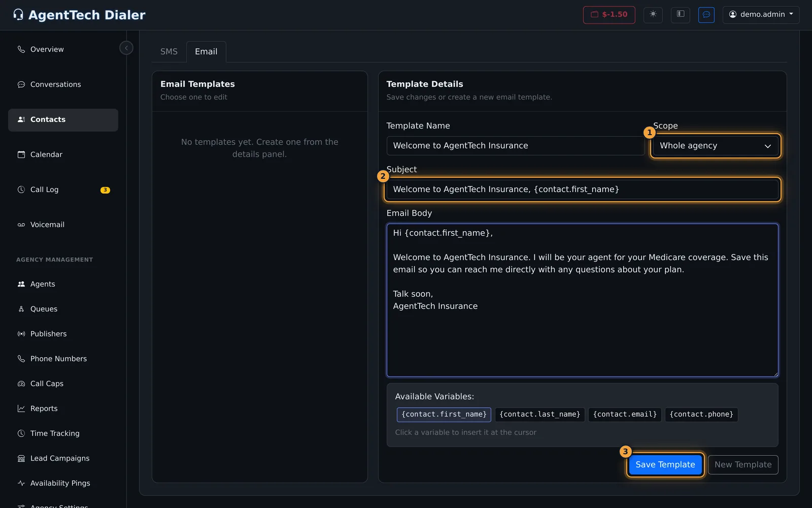Expand the demo.admin user menu

pos(761,15)
